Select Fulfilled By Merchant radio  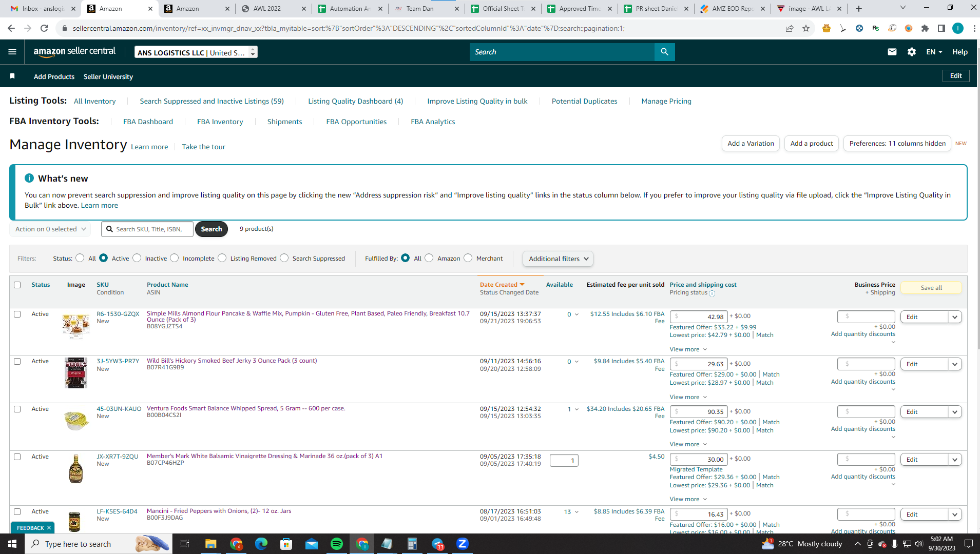pyautogui.click(x=468, y=258)
